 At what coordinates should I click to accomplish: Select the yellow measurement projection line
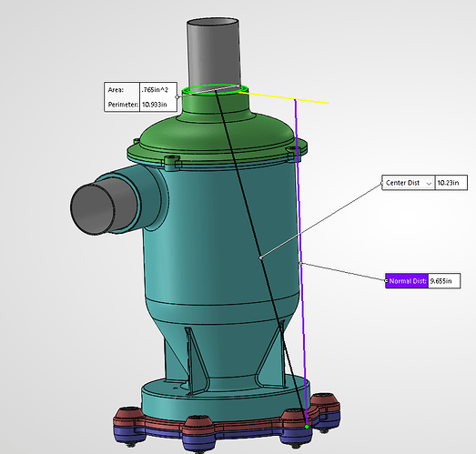click(x=284, y=98)
